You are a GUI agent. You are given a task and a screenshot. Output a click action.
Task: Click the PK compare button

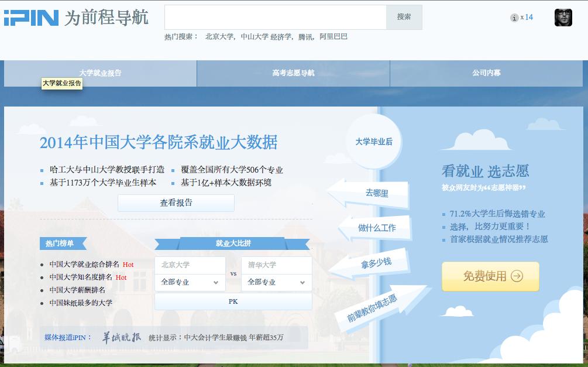point(233,301)
